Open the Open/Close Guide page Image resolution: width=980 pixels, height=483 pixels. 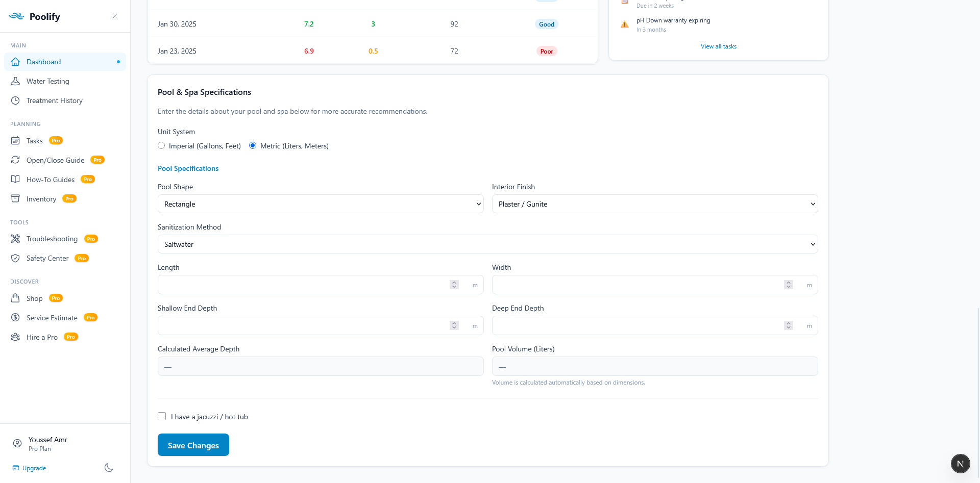(65, 160)
